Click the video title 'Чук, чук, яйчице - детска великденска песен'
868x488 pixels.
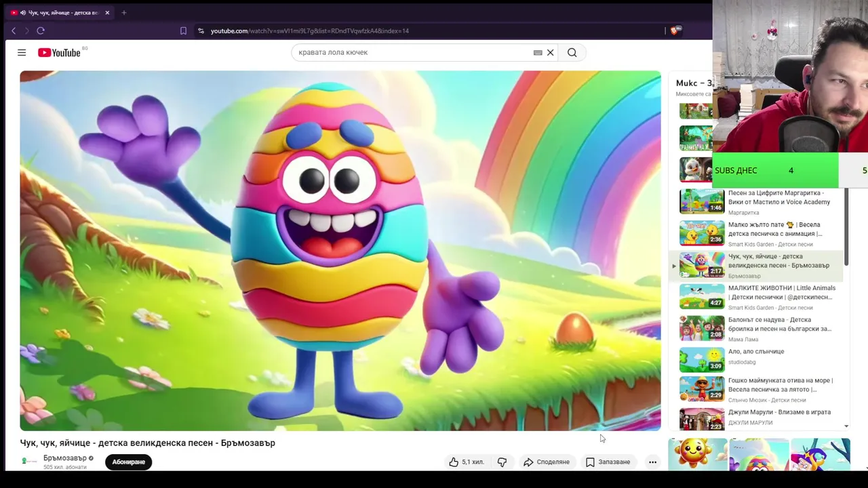coord(147,443)
